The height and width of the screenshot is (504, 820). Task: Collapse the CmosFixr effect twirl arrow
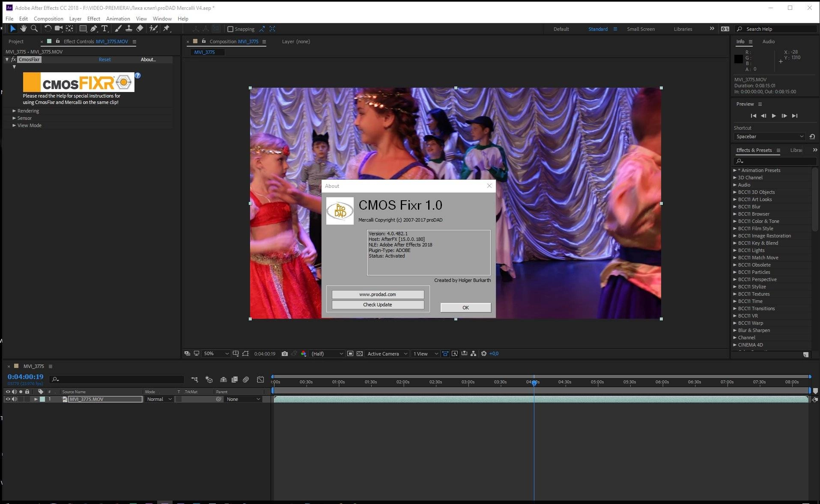pyautogui.click(x=7, y=59)
